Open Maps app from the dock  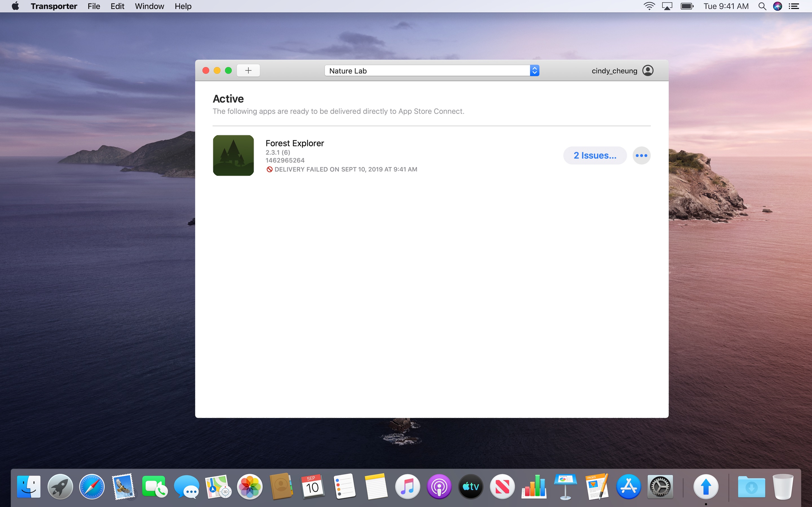pyautogui.click(x=216, y=486)
